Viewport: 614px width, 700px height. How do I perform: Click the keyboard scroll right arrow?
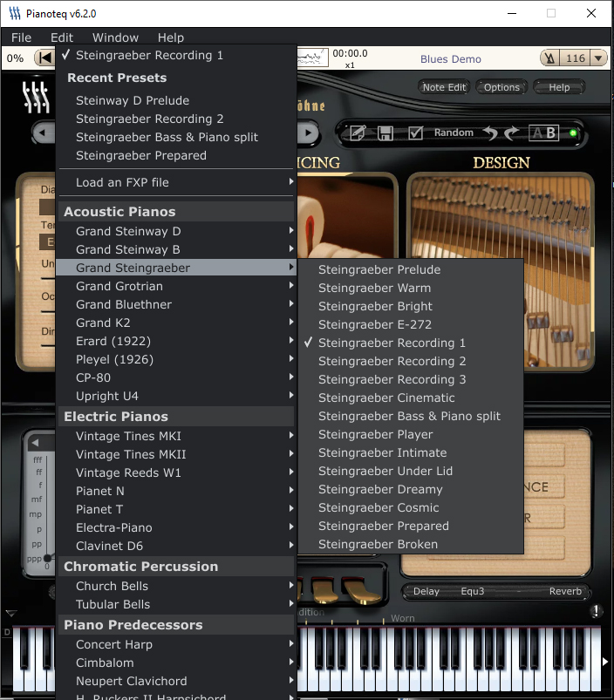[x=605, y=662]
